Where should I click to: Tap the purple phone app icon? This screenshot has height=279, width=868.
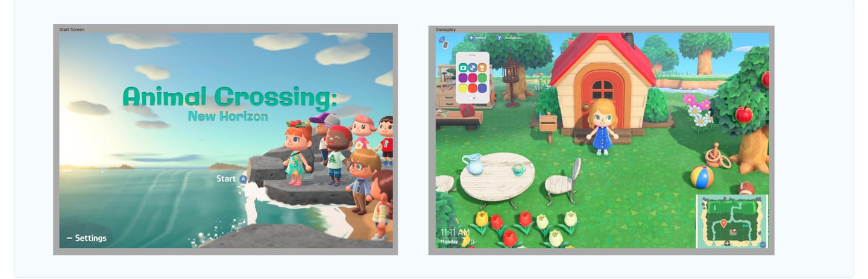463,78
